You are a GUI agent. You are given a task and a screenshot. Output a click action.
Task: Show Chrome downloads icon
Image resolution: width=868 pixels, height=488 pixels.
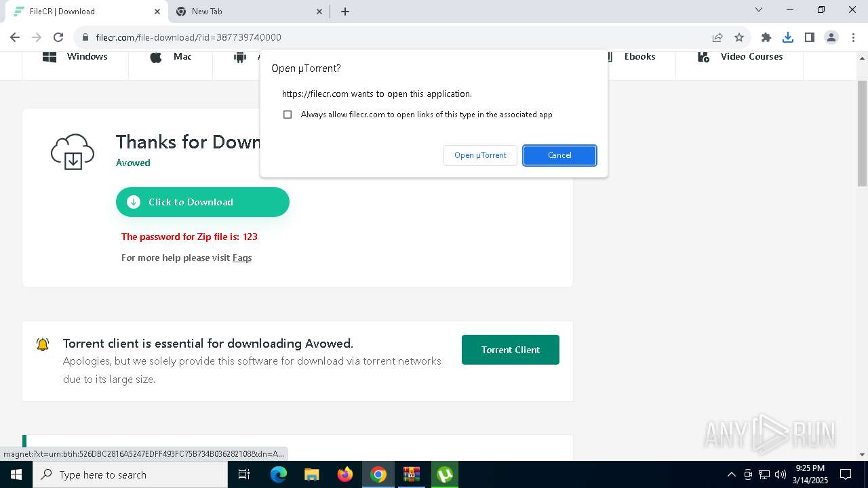point(788,37)
